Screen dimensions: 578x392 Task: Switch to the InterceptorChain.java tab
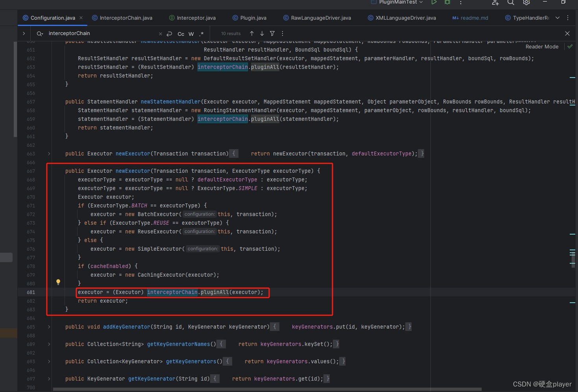[x=122, y=18]
